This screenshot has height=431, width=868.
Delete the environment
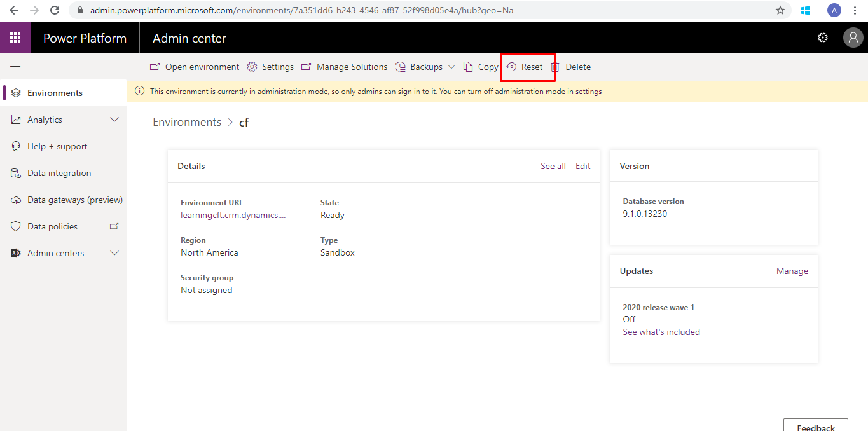click(571, 67)
